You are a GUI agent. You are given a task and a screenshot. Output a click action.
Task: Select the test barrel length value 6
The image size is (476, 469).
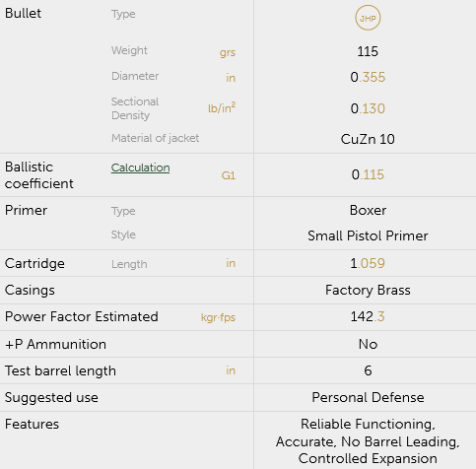tap(368, 370)
